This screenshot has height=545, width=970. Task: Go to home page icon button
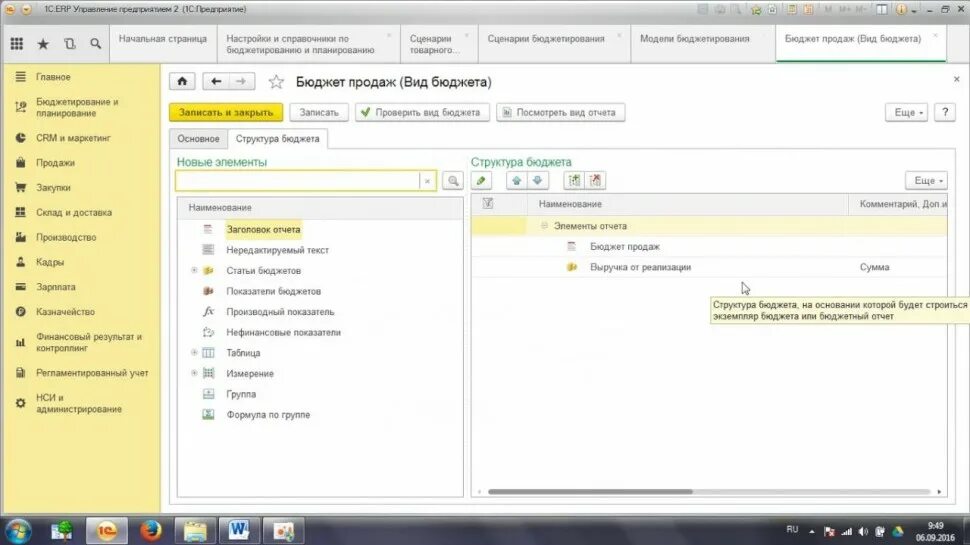(x=182, y=81)
